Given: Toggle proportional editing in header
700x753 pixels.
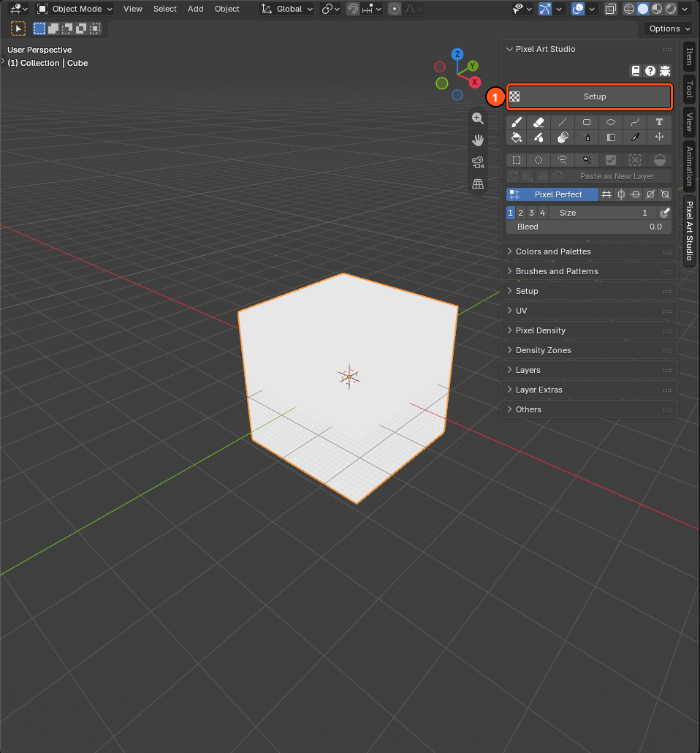Looking at the screenshot, I should 395,9.
